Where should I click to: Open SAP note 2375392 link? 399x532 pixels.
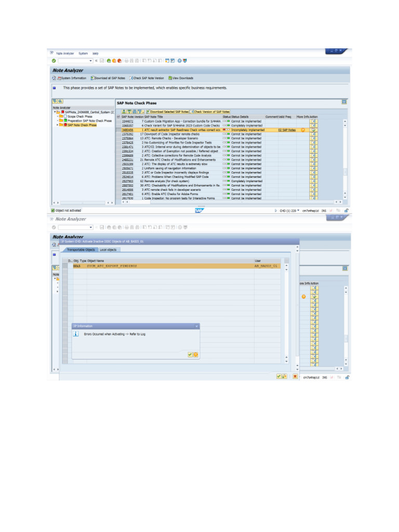click(x=128, y=134)
